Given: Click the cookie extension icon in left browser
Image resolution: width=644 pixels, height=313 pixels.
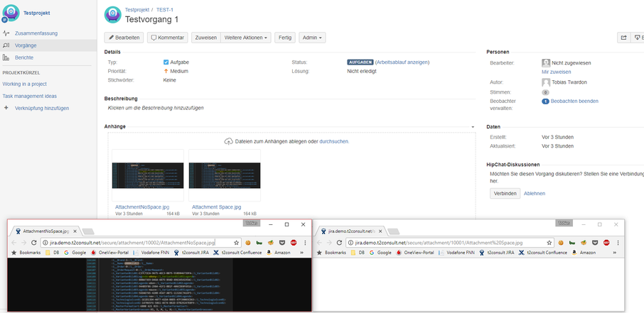Looking at the screenshot, I should (x=249, y=243).
